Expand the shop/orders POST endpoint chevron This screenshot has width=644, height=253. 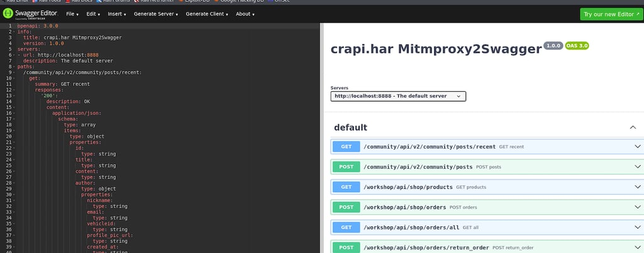pyautogui.click(x=638, y=207)
